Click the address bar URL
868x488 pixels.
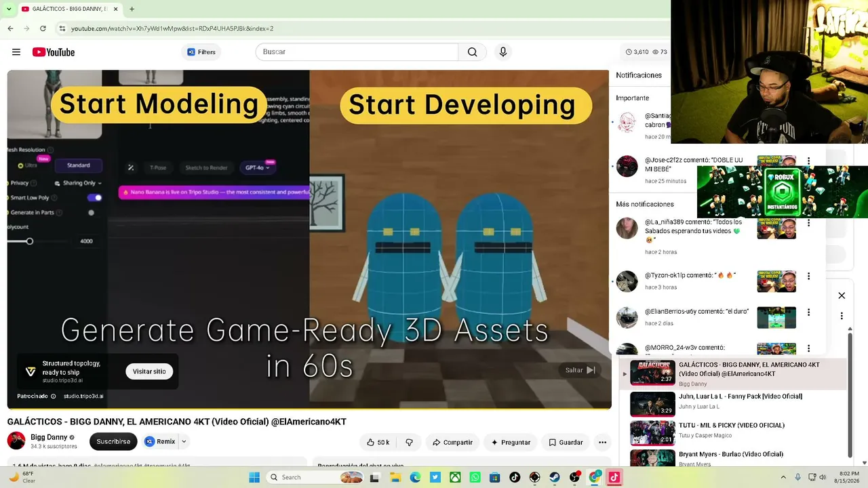point(172,28)
